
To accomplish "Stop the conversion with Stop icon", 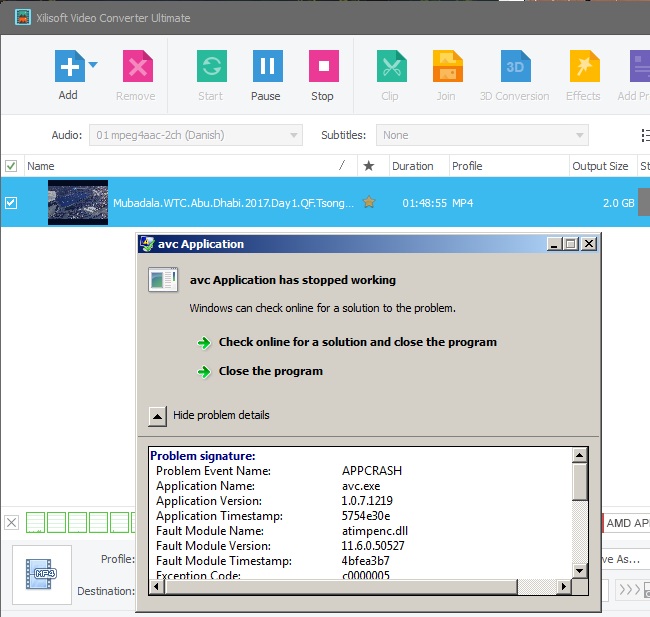I will pos(324,66).
